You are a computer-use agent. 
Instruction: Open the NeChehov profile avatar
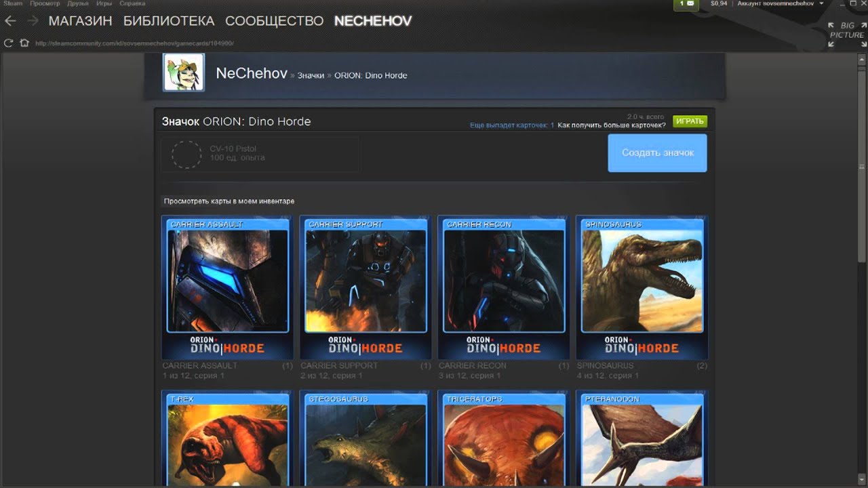coord(184,73)
